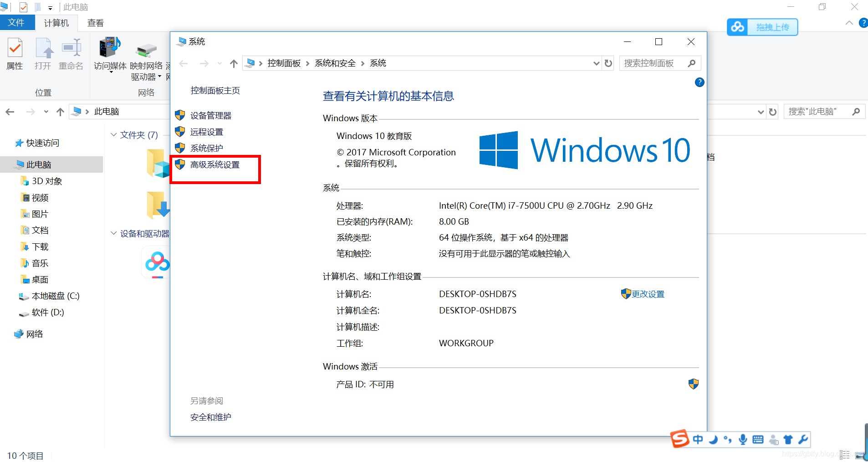Click the Rename (重命名) ribbon icon

tap(71, 54)
